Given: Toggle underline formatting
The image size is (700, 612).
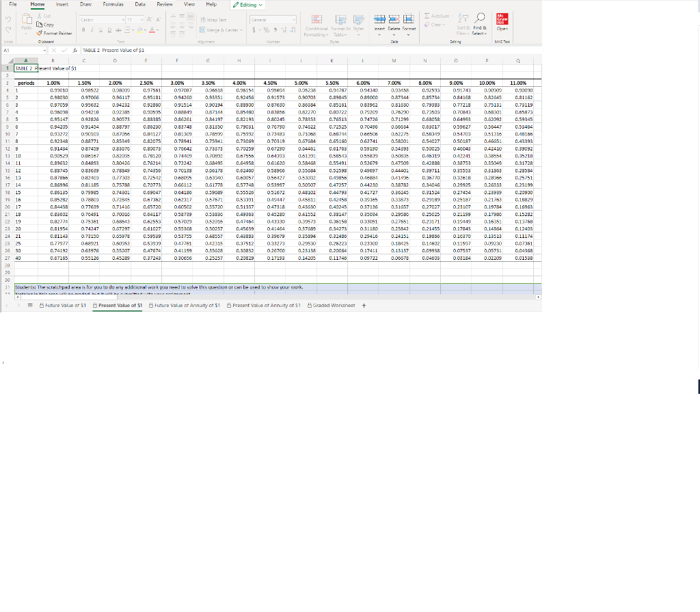Looking at the screenshot, I should pyautogui.click(x=100, y=30).
